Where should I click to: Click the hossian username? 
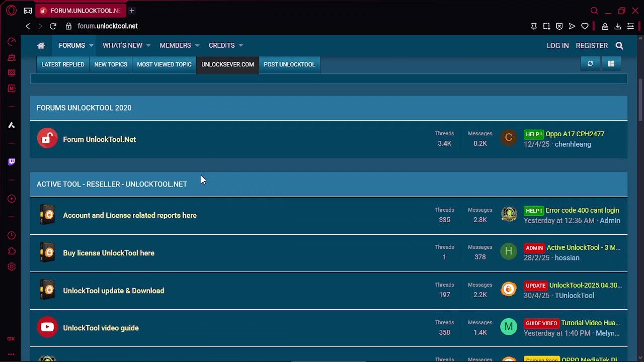click(x=567, y=258)
